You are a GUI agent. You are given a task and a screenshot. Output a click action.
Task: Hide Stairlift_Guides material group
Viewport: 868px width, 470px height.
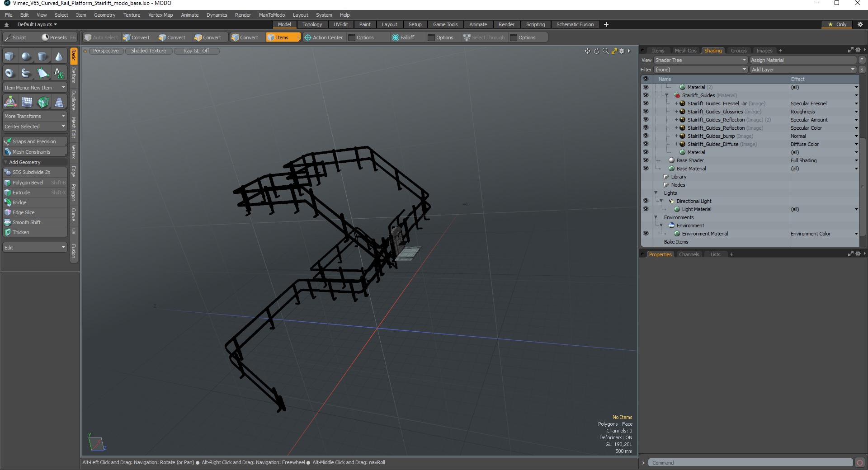point(646,95)
